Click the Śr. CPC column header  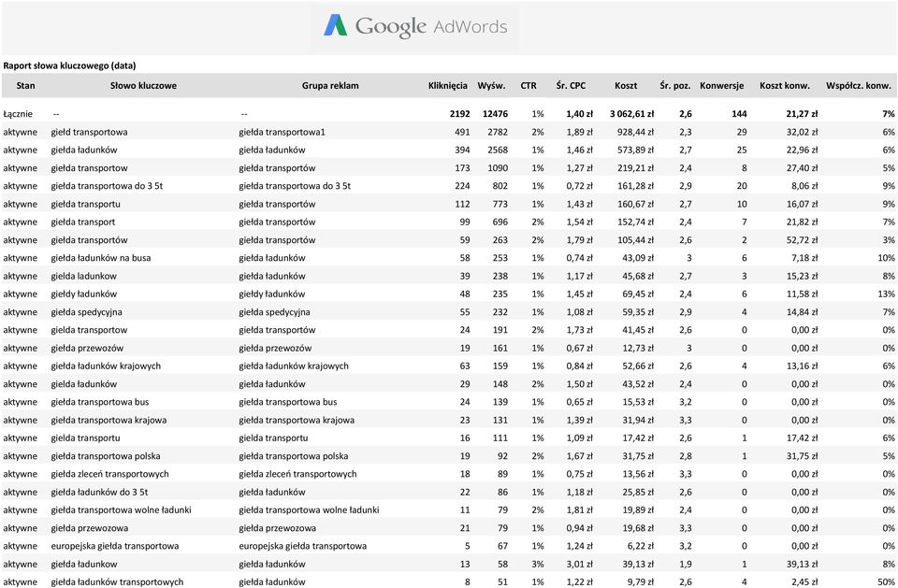click(571, 86)
